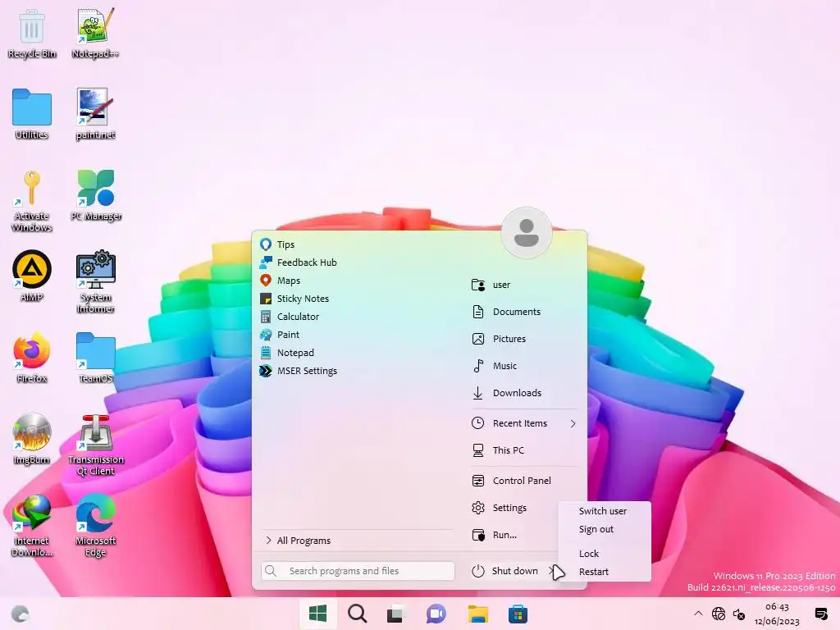Open Chat icon on the taskbar
840x630 pixels.
pyautogui.click(x=436, y=614)
